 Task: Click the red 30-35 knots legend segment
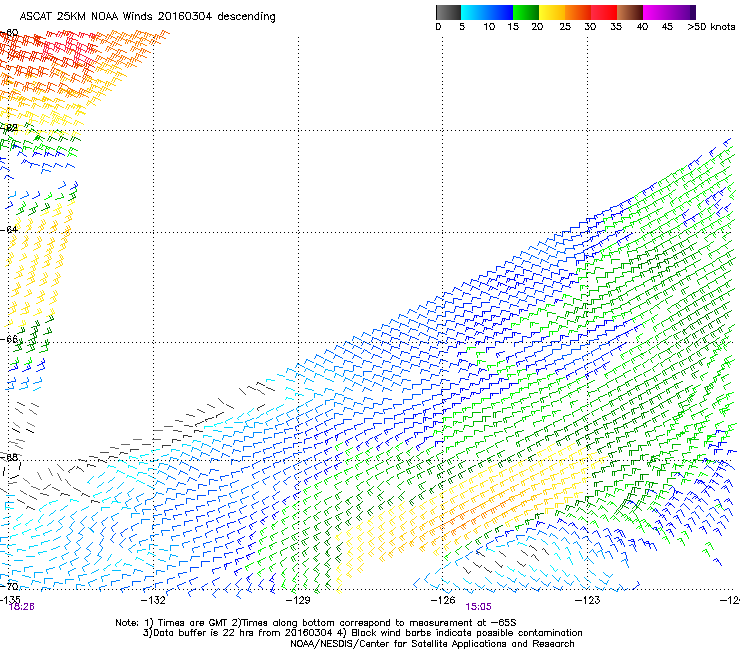[604, 12]
